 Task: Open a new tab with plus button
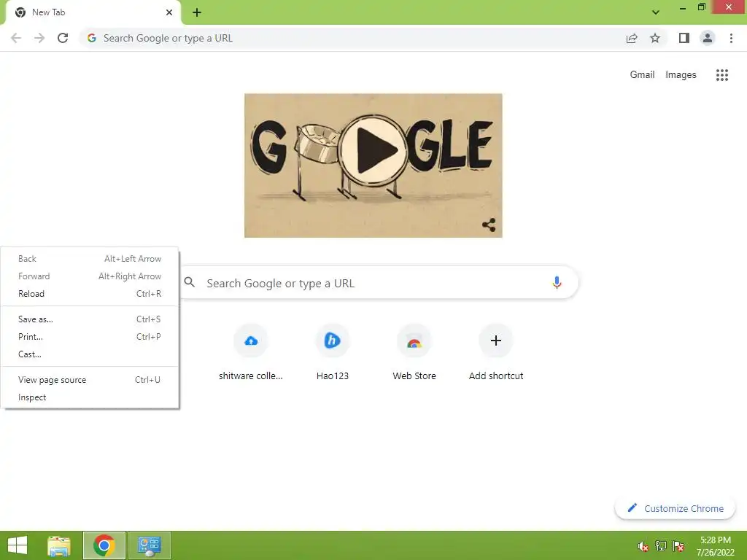197,12
